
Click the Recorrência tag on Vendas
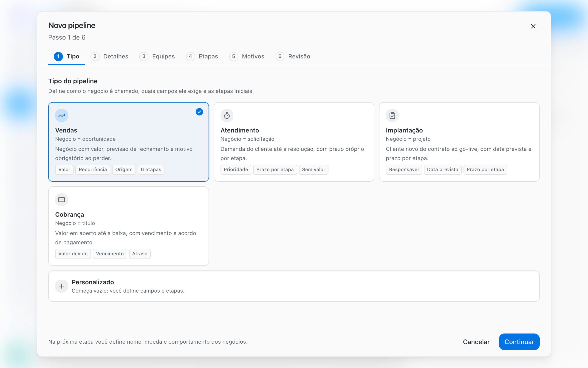click(93, 170)
